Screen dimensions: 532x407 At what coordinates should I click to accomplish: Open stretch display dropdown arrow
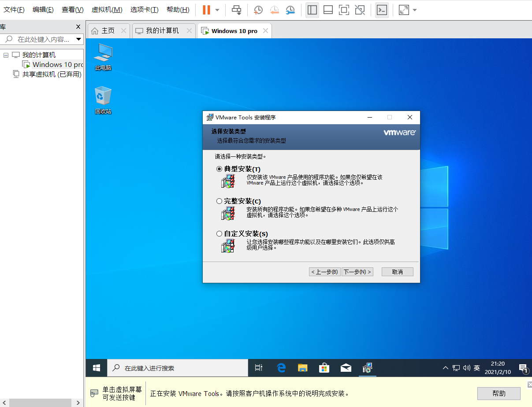[415, 10]
